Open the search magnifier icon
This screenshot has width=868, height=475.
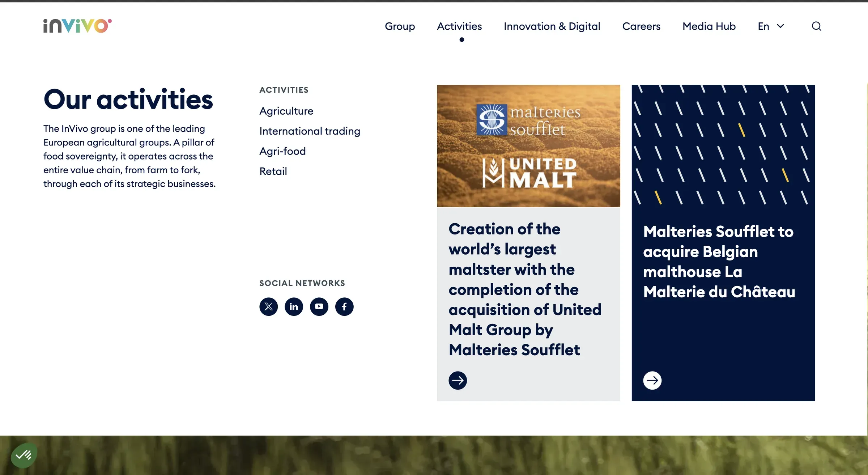(x=816, y=26)
